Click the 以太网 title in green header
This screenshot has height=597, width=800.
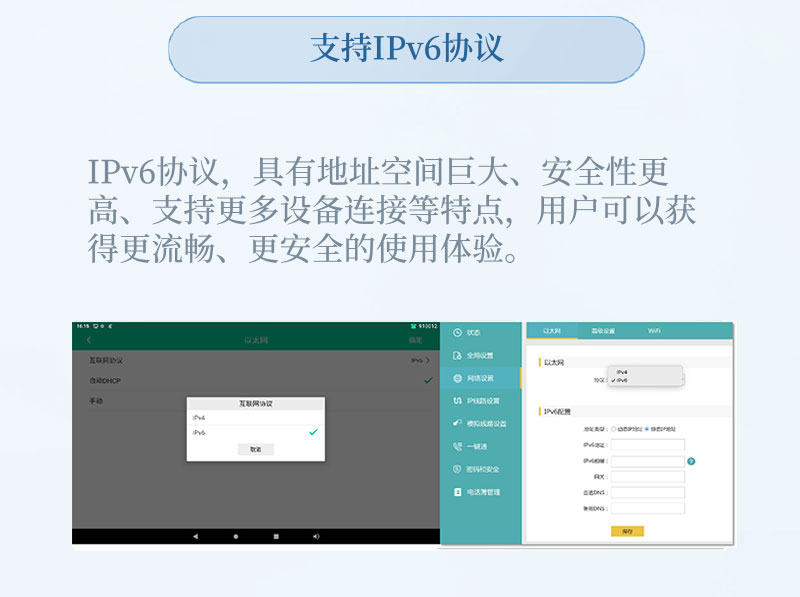(x=256, y=340)
